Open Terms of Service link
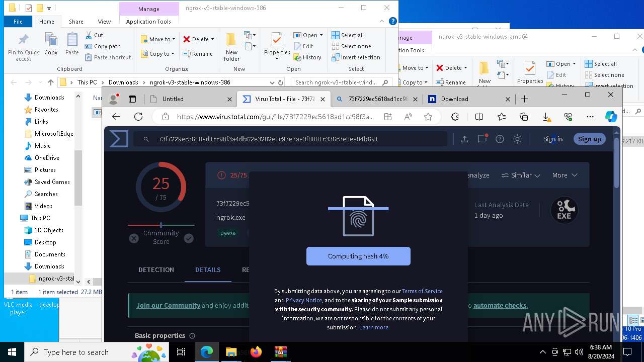 tap(422, 291)
